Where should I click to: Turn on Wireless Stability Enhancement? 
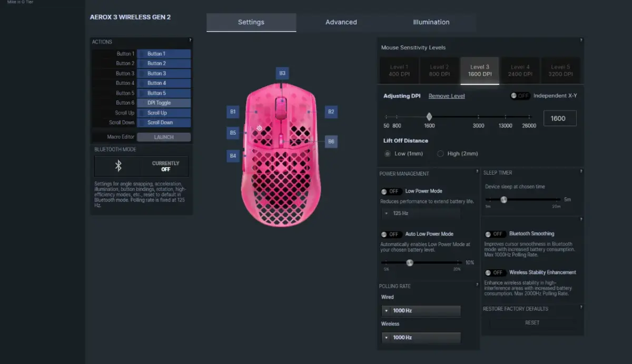(495, 272)
